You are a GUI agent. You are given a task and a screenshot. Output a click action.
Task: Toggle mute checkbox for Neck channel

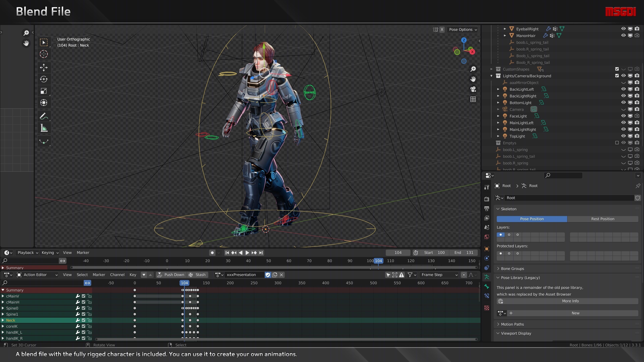click(84, 320)
